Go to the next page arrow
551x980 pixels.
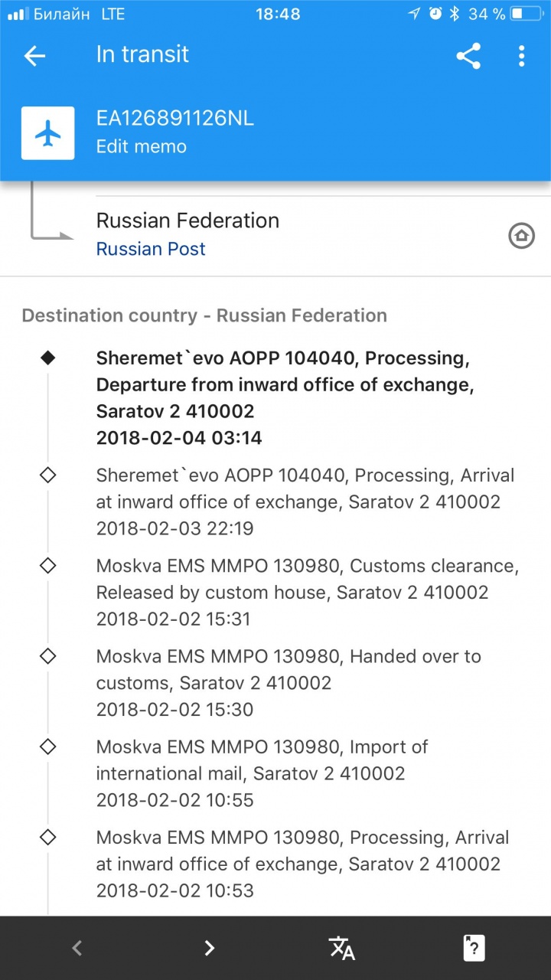pyautogui.click(x=210, y=948)
